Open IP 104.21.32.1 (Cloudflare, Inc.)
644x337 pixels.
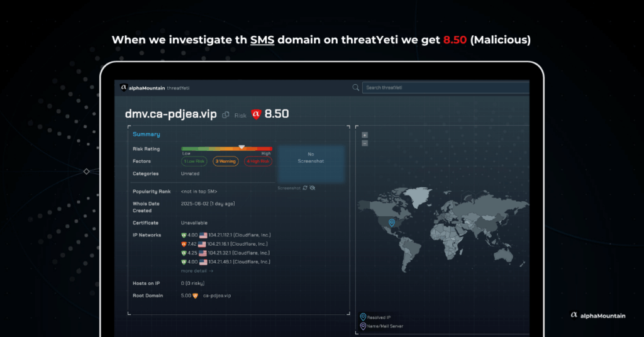[x=238, y=253]
